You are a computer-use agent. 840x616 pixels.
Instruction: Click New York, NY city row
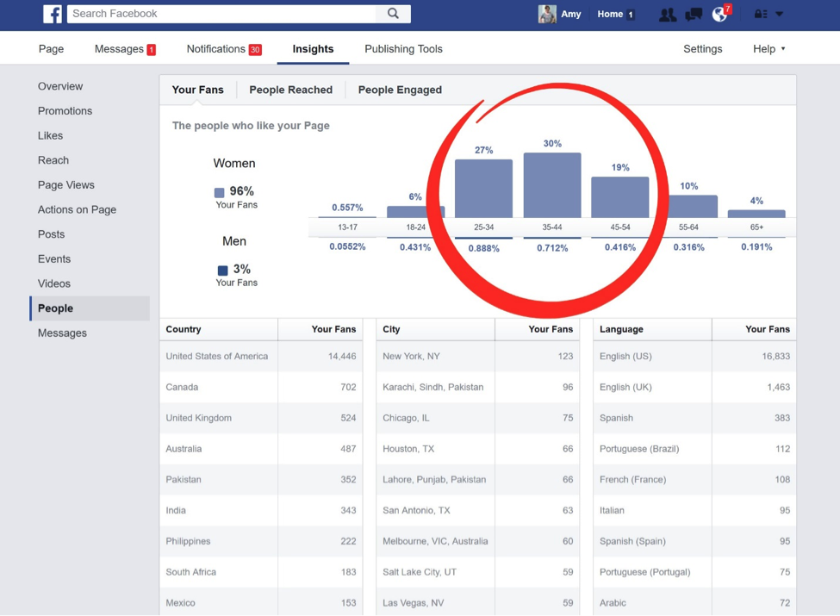point(478,356)
